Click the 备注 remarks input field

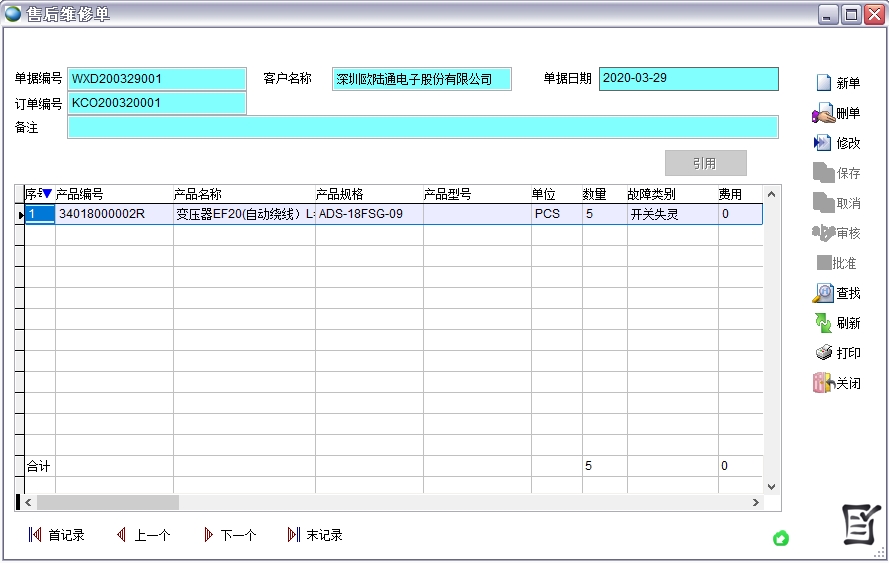[422, 127]
